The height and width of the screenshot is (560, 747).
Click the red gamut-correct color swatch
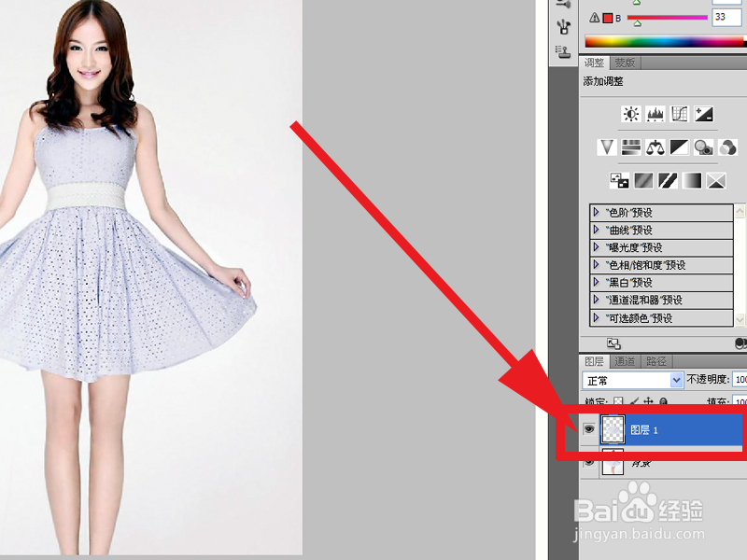608,18
